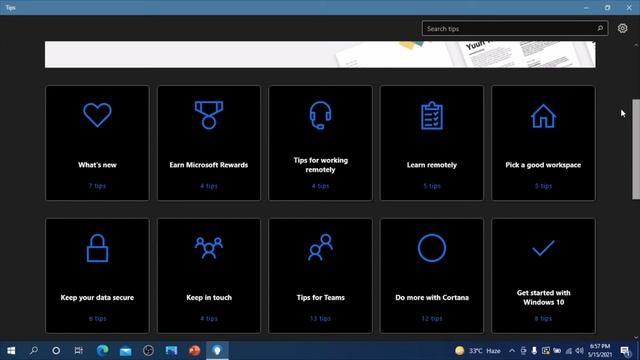Click the Cortana circle icon
Image resolution: width=640 pixels, height=360 pixels.
tap(431, 248)
